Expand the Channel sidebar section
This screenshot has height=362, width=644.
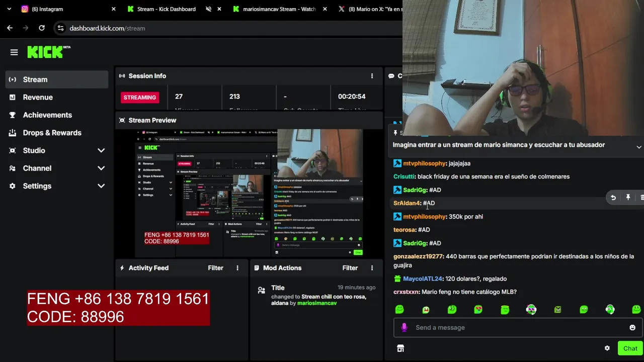[x=101, y=168]
